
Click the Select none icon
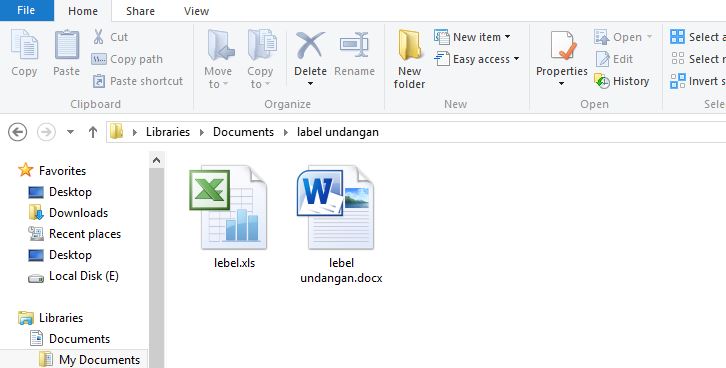click(x=677, y=58)
